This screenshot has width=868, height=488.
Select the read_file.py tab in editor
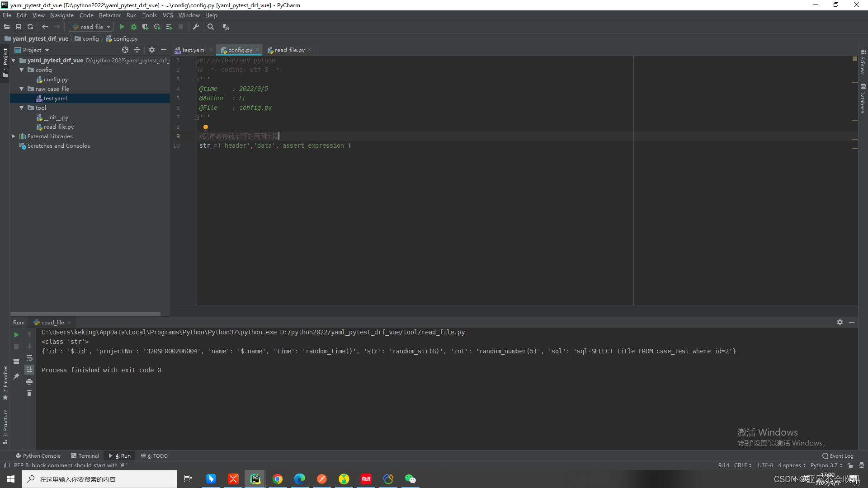289,50
